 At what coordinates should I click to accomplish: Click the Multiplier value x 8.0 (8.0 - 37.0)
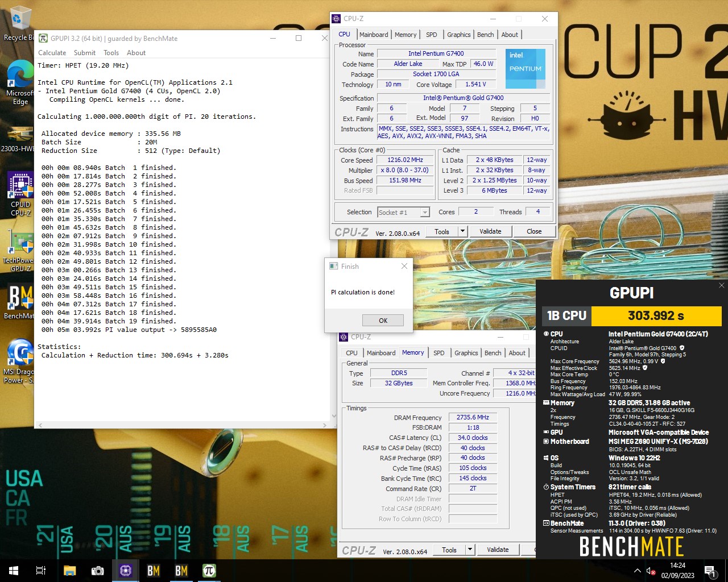[x=406, y=170]
